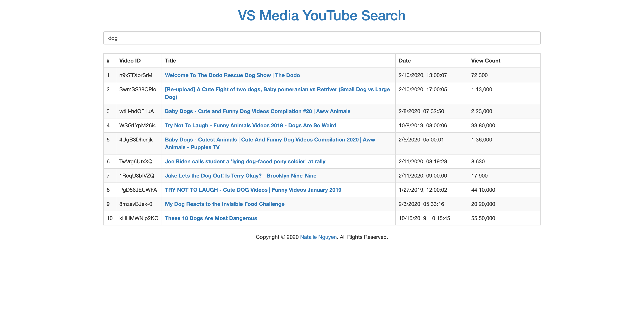Select video ID 'kHHMWNjp2KQ'
The width and height of the screenshot is (644, 314).
click(x=139, y=218)
